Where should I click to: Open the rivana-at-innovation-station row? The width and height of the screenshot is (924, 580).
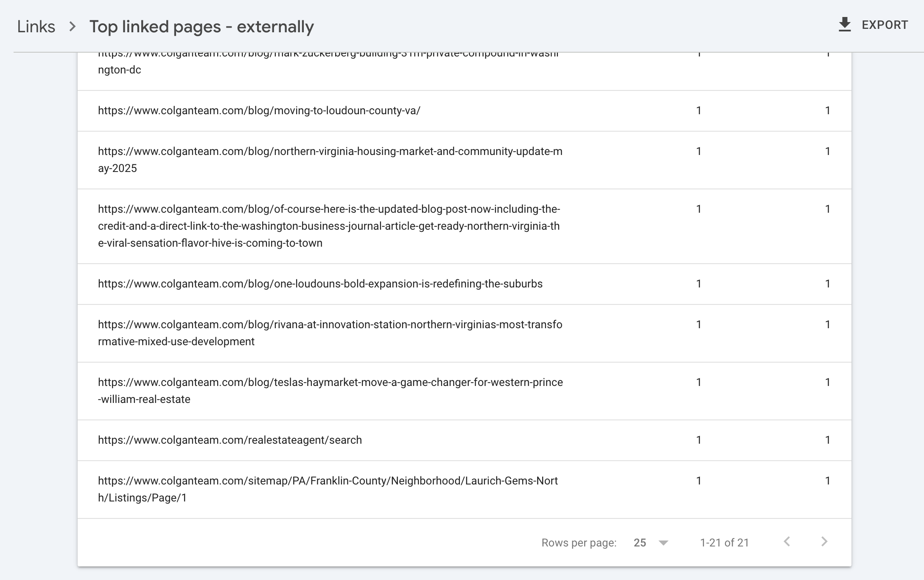coord(330,333)
